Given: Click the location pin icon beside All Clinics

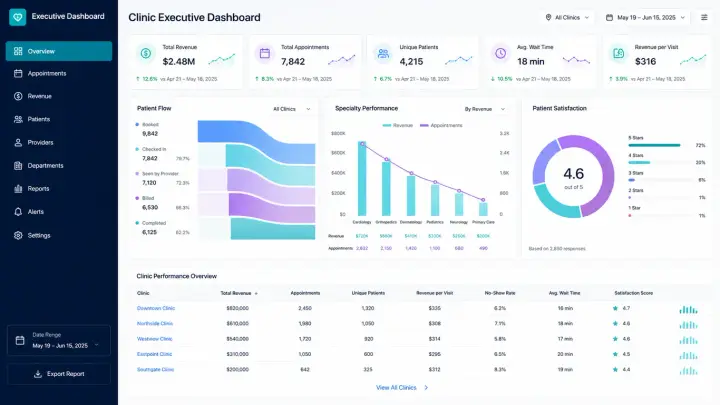Looking at the screenshot, I should point(548,17).
